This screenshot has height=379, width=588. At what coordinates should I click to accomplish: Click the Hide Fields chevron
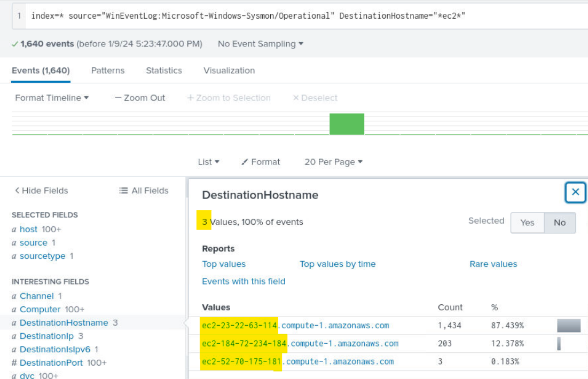point(17,191)
